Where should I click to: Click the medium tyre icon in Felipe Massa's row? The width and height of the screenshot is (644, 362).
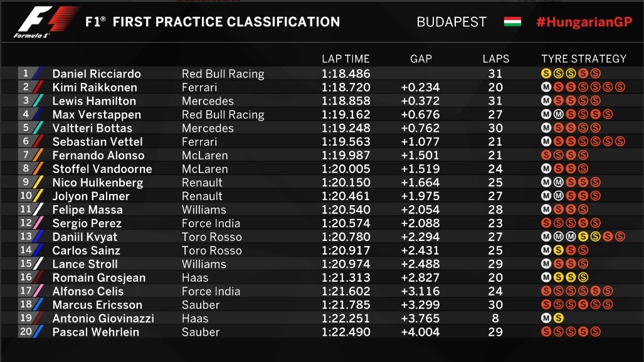click(546, 210)
